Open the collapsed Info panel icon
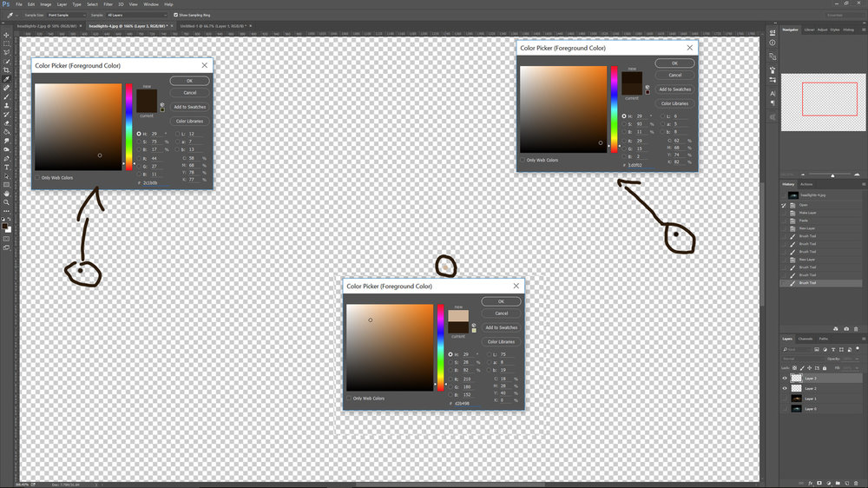Screen dimensions: 868x488 [x=773, y=43]
